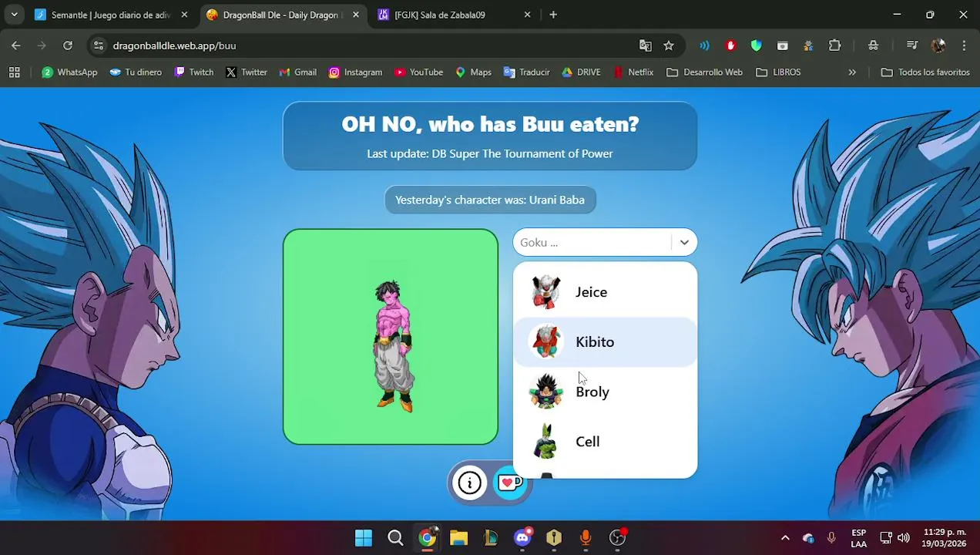Open Desarrollo Web bookmarks folder

(x=705, y=72)
